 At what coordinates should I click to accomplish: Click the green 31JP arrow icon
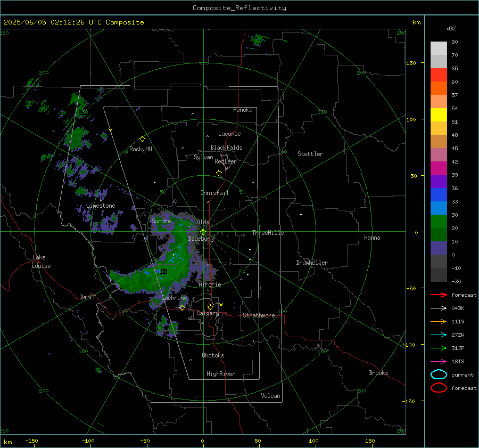439,348
